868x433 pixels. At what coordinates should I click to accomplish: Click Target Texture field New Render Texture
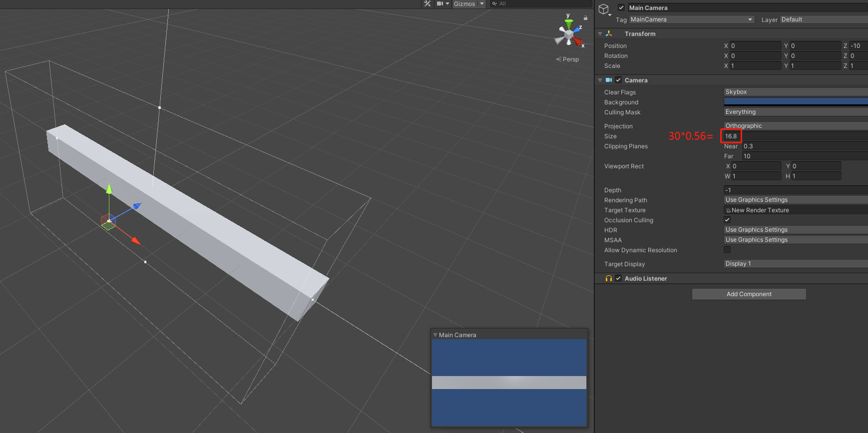tap(796, 210)
